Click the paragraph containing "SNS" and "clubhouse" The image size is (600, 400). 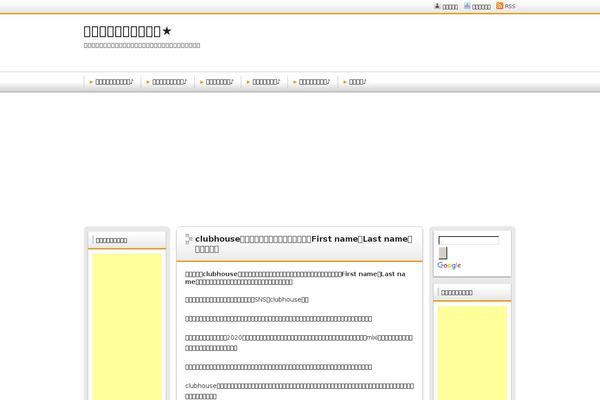pos(247,300)
